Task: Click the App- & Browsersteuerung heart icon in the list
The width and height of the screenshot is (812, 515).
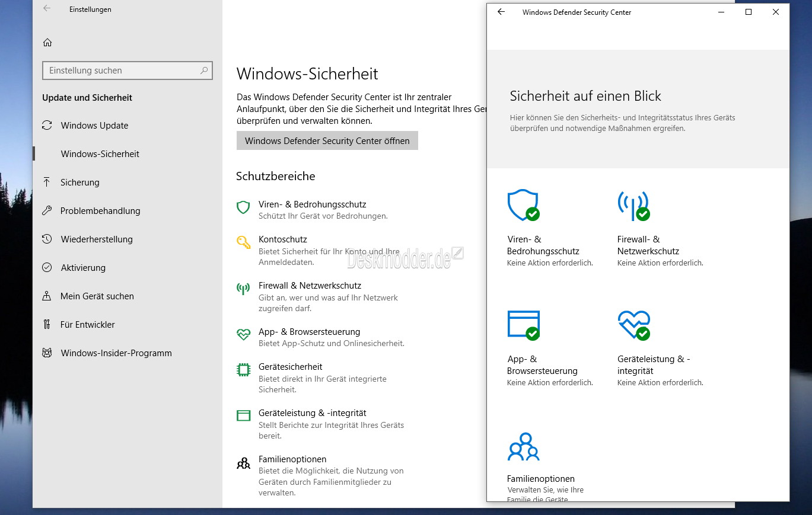Action: click(x=243, y=334)
